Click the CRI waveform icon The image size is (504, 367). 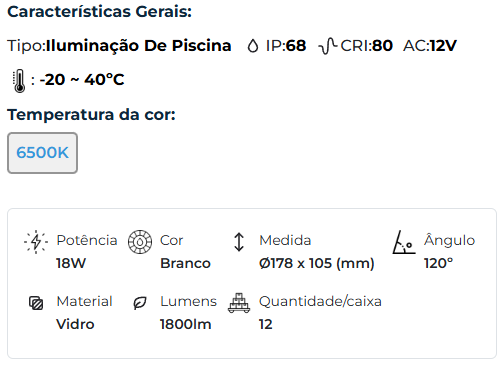click(x=328, y=46)
